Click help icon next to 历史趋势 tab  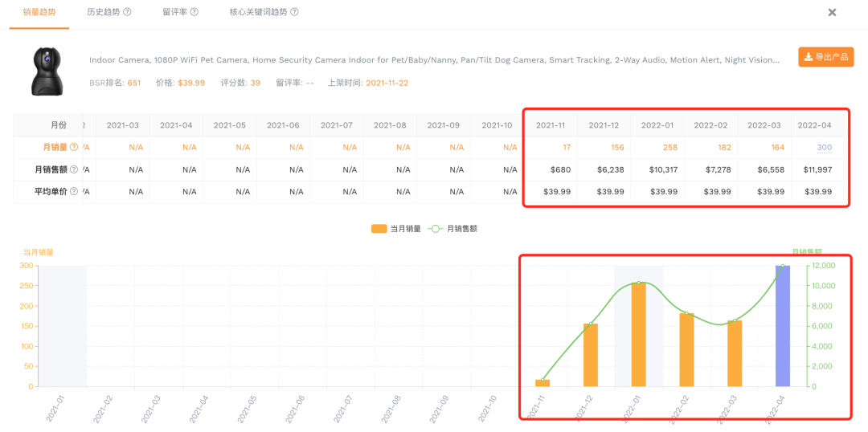click(x=128, y=13)
